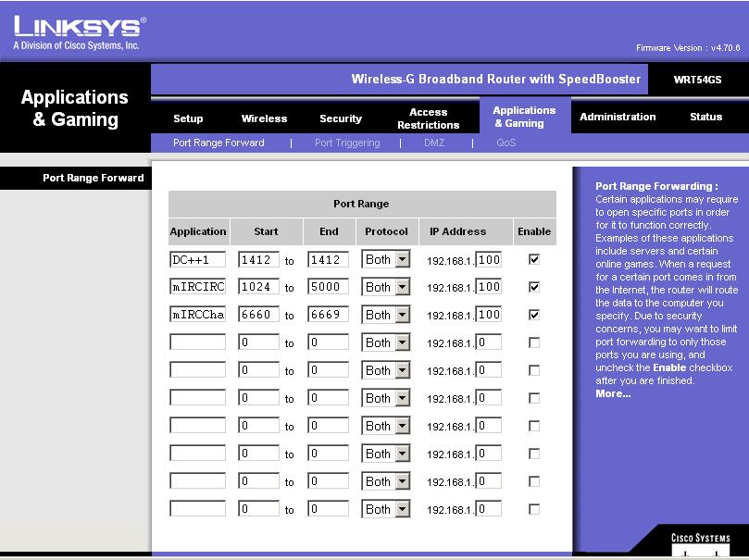Click the DC++1 application name field
The width and height of the screenshot is (749, 560).
point(198,259)
